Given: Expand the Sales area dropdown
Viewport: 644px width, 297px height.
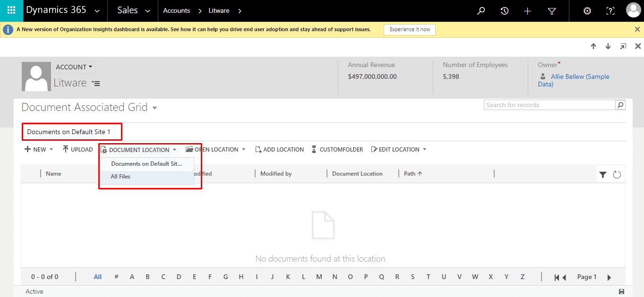Looking at the screenshot, I should [x=147, y=11].
